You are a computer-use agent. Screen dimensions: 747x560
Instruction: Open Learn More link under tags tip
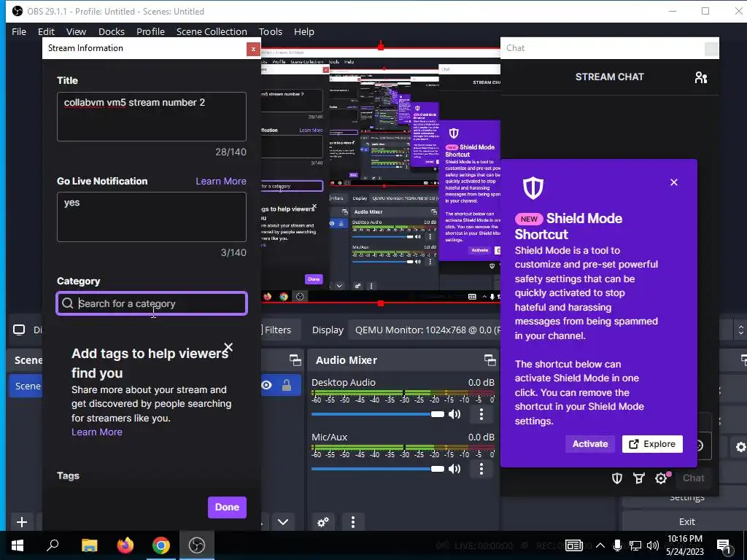pos(97,432)
